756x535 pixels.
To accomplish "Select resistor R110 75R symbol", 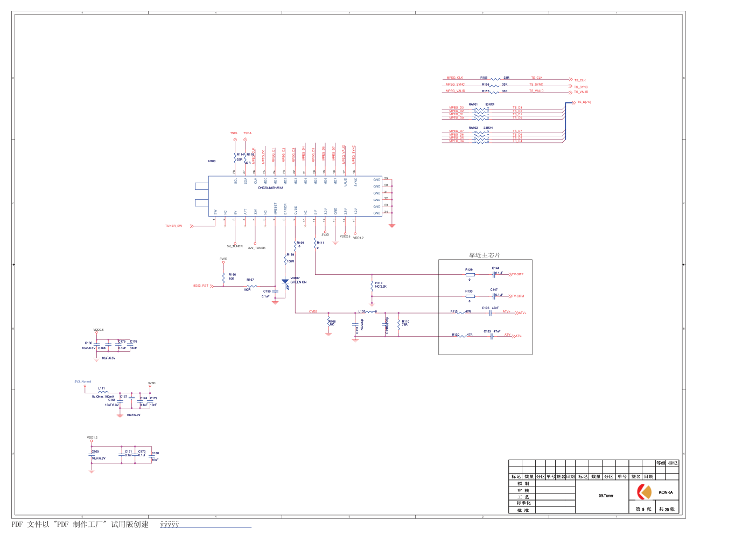I will coord(398,324).
